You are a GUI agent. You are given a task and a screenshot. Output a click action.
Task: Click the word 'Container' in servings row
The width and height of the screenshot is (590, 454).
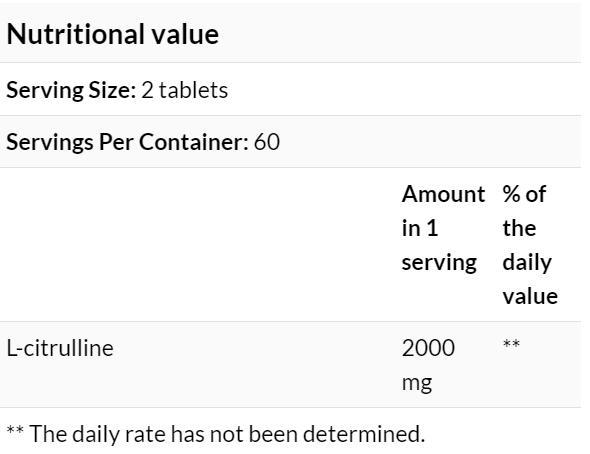pos(194,142)
